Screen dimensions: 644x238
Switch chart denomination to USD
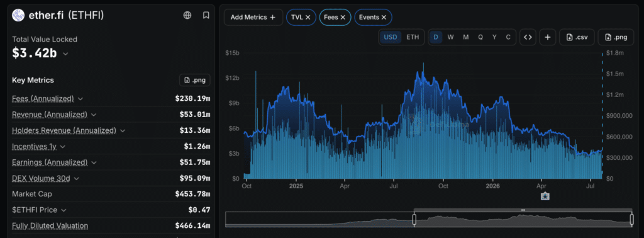(391, 37)
